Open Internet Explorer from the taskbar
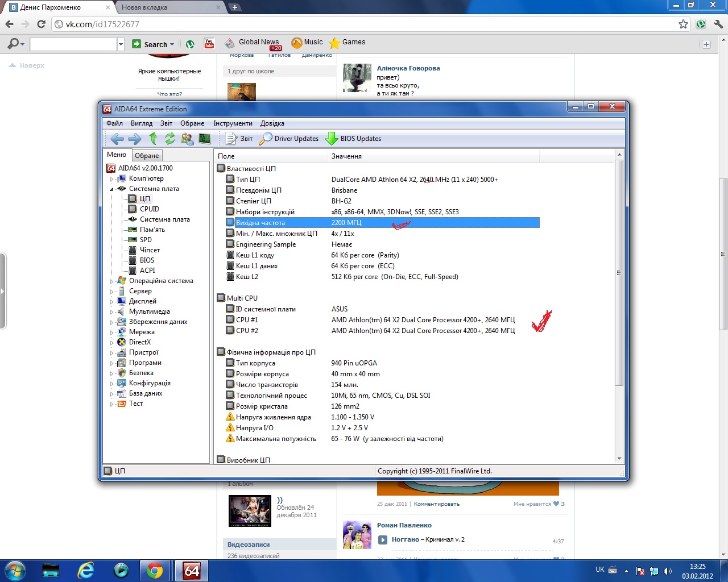 pos(86,571)
